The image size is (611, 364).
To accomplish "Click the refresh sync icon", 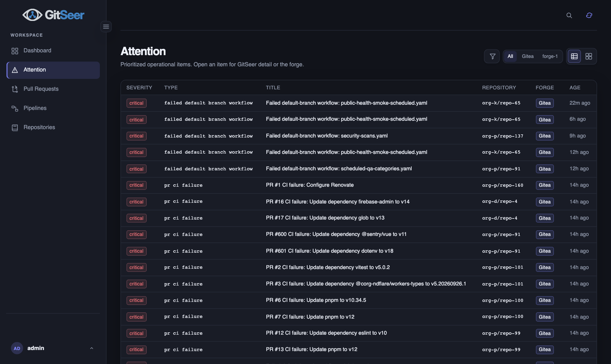I will tap(589, 15).
